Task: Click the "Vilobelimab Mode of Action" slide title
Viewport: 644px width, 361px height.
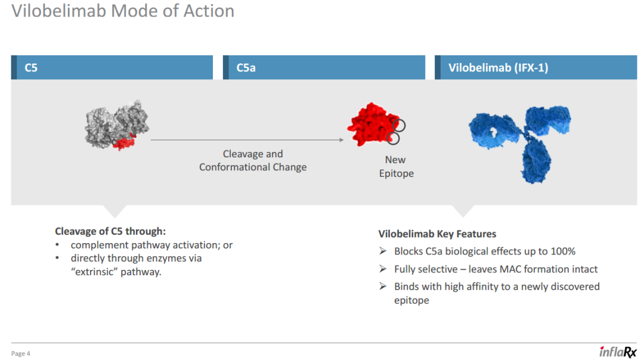Action: pos(123,11)
